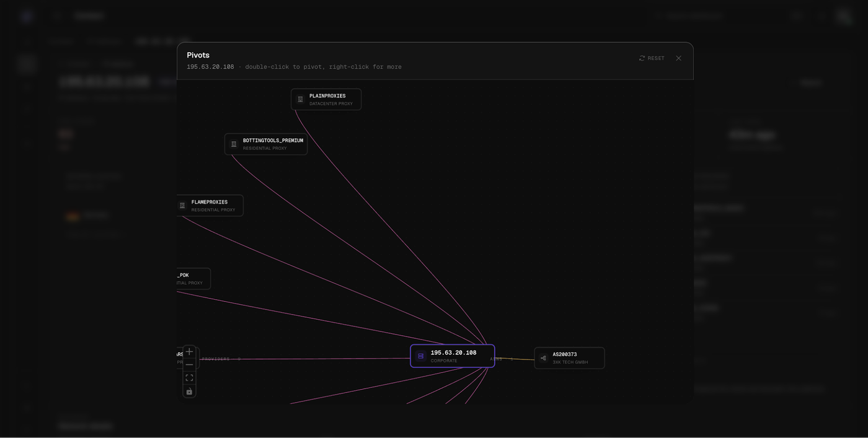This screenshot has height=438, width=868.
Task: Click the pivot hint text in the header
Action: coord(323,67)
